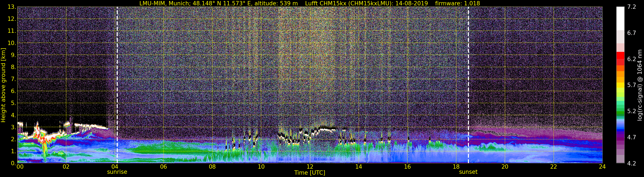Click the '13.' height axis tick label
644x177 pixels.
pyautogui.click(x=12, y=7)
